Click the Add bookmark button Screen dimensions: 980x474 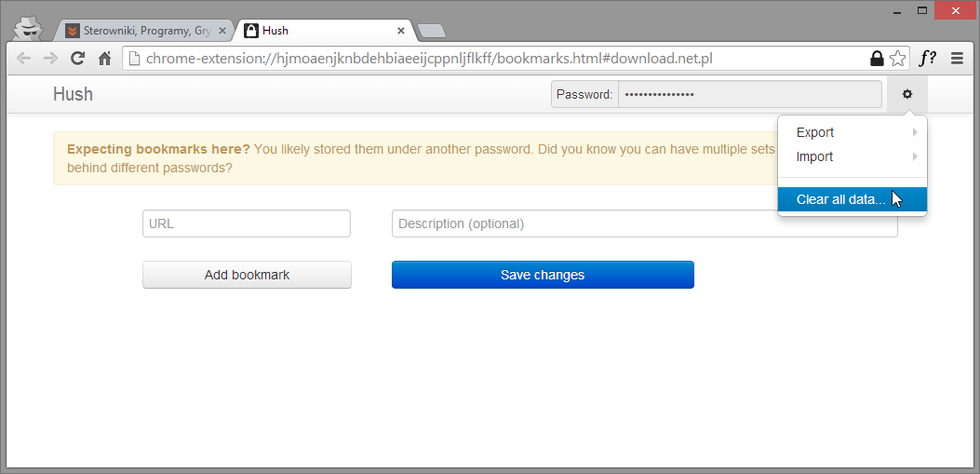[247, 275]
